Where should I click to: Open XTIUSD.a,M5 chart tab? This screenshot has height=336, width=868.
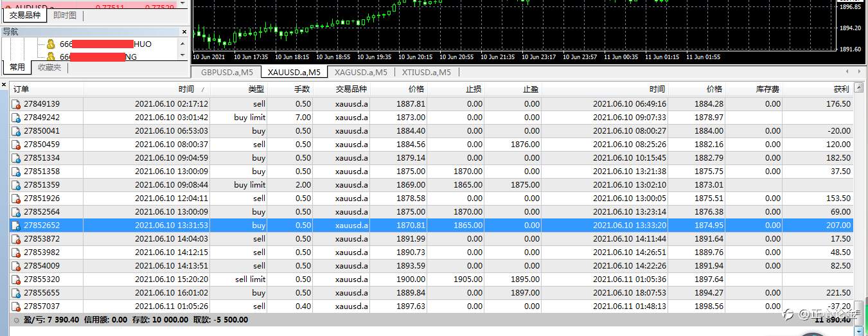[425, 72]
